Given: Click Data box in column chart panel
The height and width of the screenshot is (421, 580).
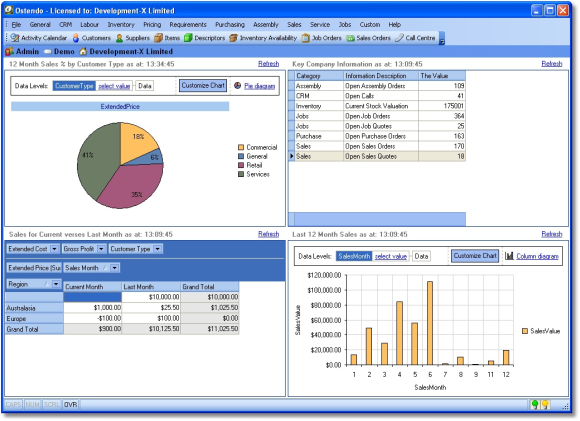Looking at the screenshot, I should click(x=421, y=256).
